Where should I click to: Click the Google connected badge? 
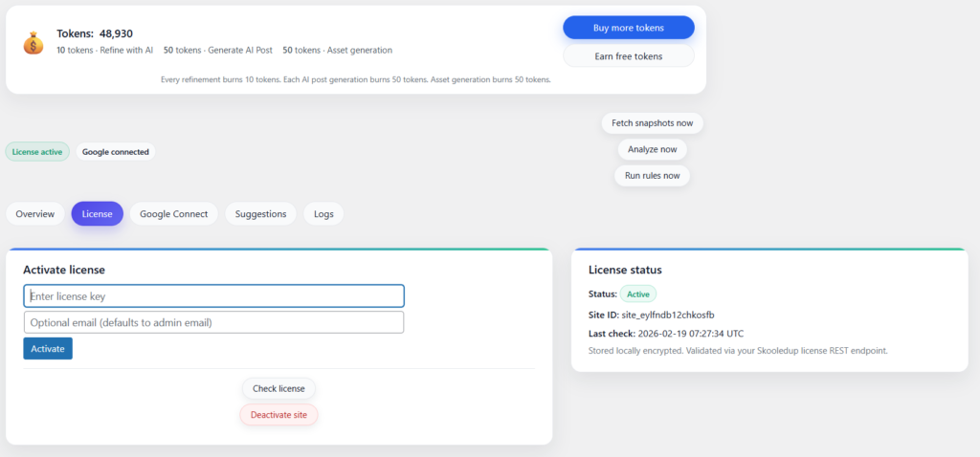pos(115,151)
